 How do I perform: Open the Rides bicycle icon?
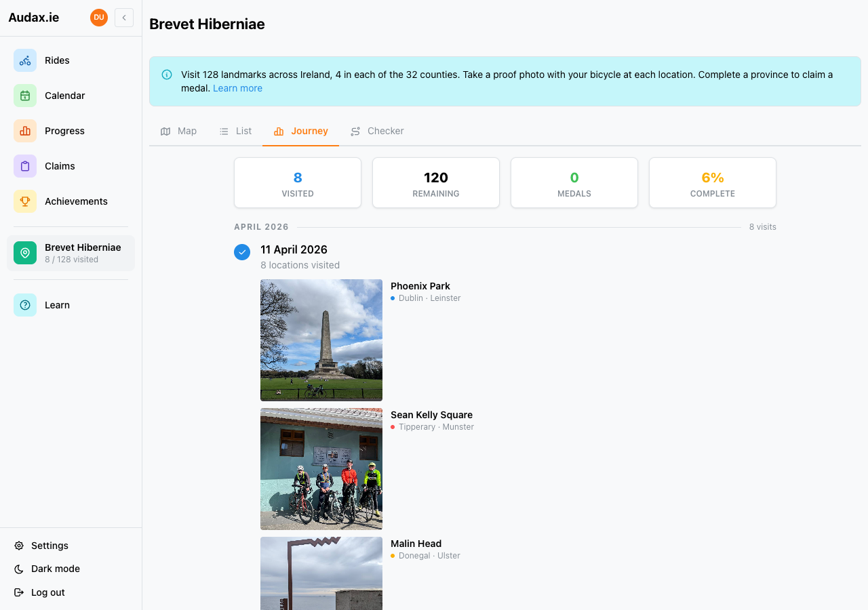point(25,60)
